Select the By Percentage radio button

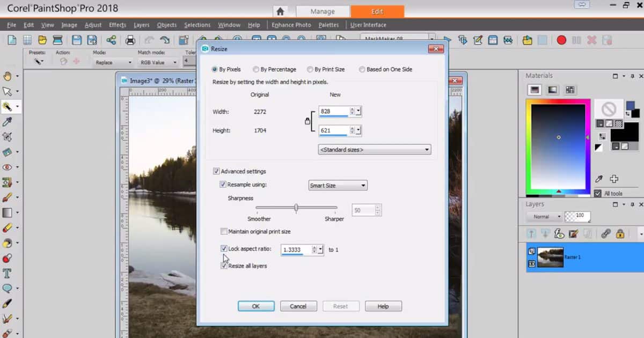coord(257,69)
